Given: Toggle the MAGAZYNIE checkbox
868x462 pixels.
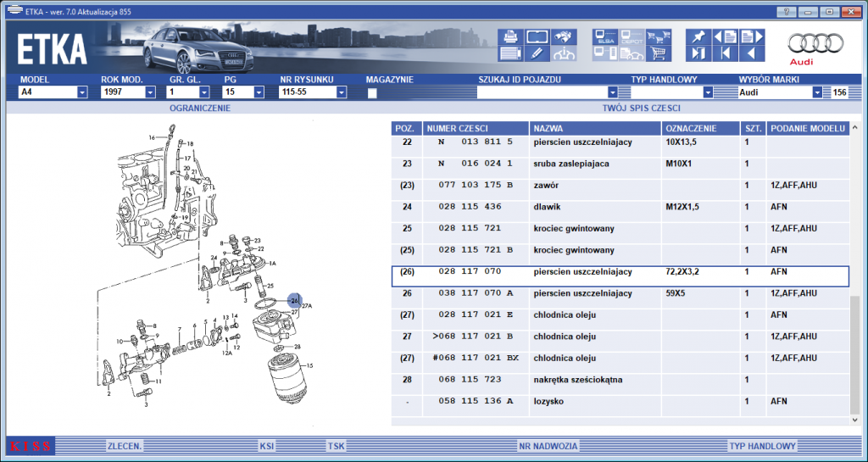Looking at the screenshot, I should point(373,93).
